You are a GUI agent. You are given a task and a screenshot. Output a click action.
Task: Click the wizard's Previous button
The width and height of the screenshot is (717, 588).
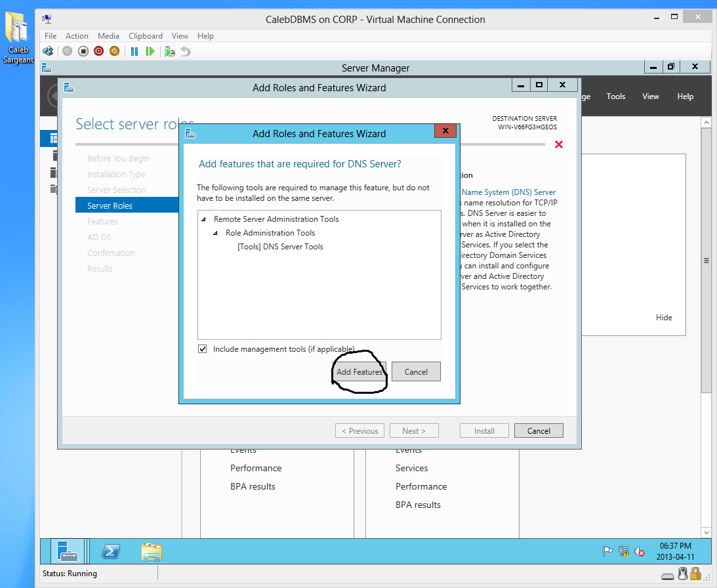coord(360,430)
